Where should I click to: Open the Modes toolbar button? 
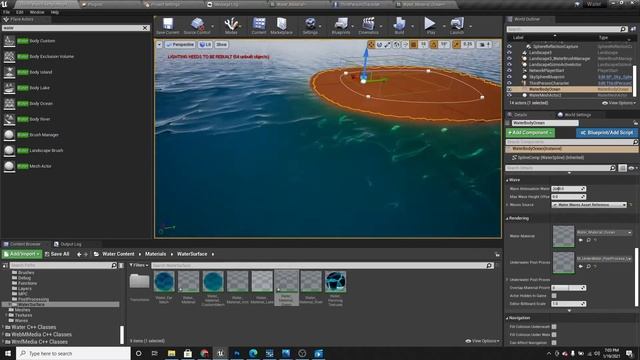(231, 26)
